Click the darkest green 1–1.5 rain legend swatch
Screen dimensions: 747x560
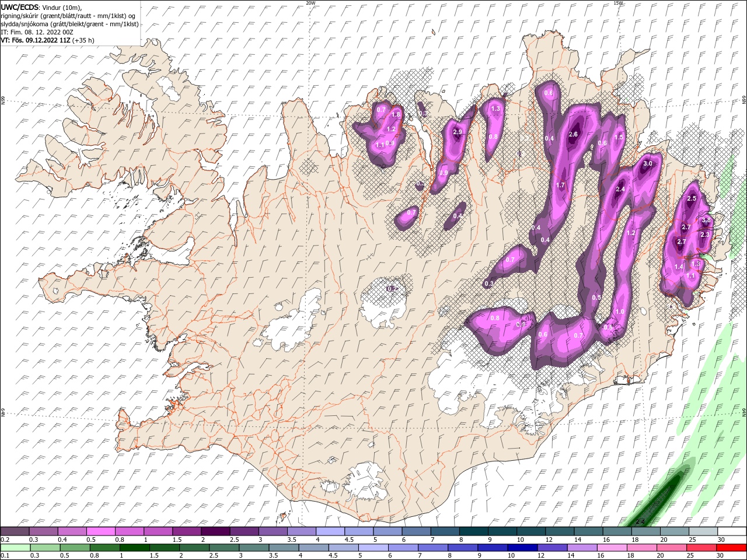(x=134, y=548)
